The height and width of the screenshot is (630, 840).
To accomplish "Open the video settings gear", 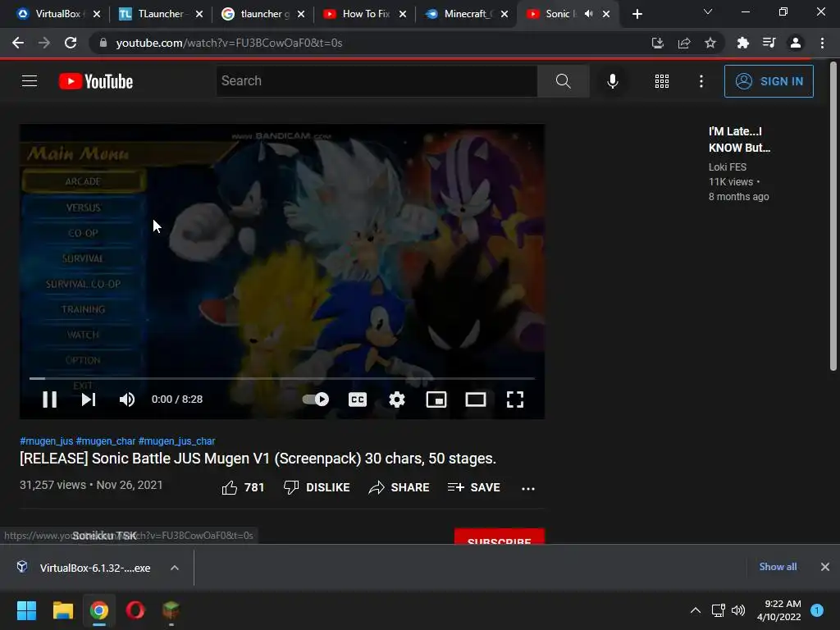I will click(397, 399).
